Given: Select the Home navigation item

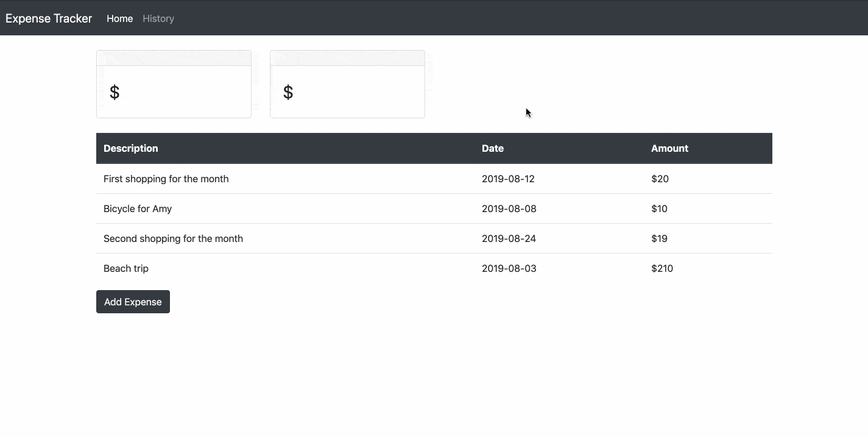Looking at the screenshot, I should pos(119,18).
